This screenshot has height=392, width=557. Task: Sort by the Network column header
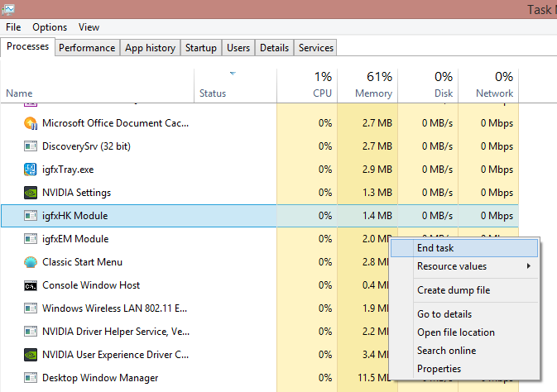point(488,85)
